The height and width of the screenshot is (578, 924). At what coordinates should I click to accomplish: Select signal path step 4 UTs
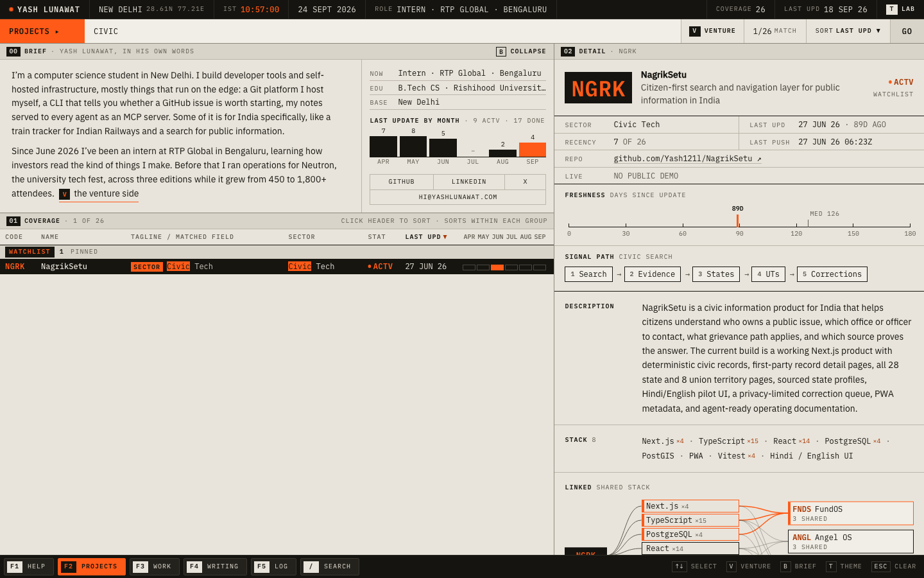coord(768,274)
